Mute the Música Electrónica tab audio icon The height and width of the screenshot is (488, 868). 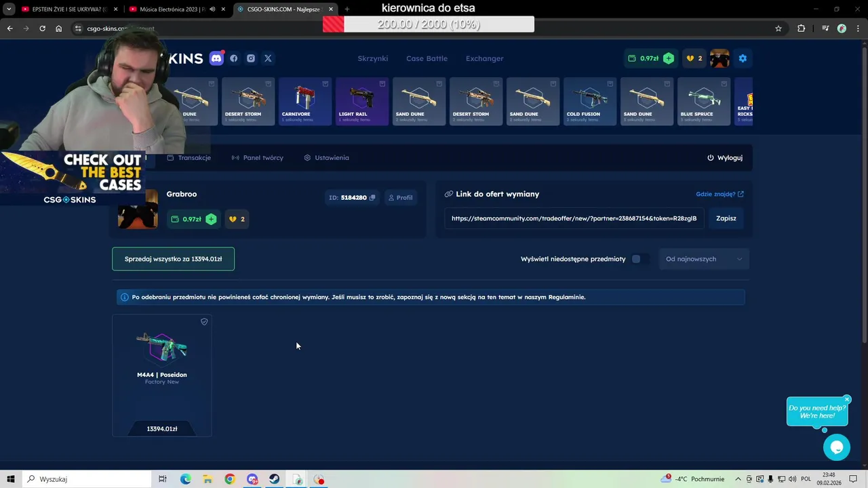pyautogui.click(x=213, y=9)
